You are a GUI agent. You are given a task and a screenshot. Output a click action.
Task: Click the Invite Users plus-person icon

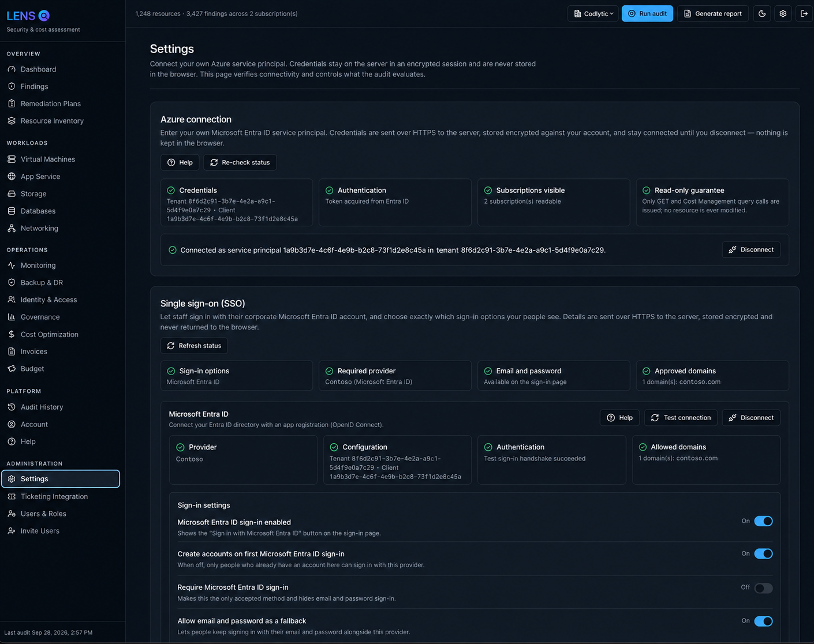[12, 531]
